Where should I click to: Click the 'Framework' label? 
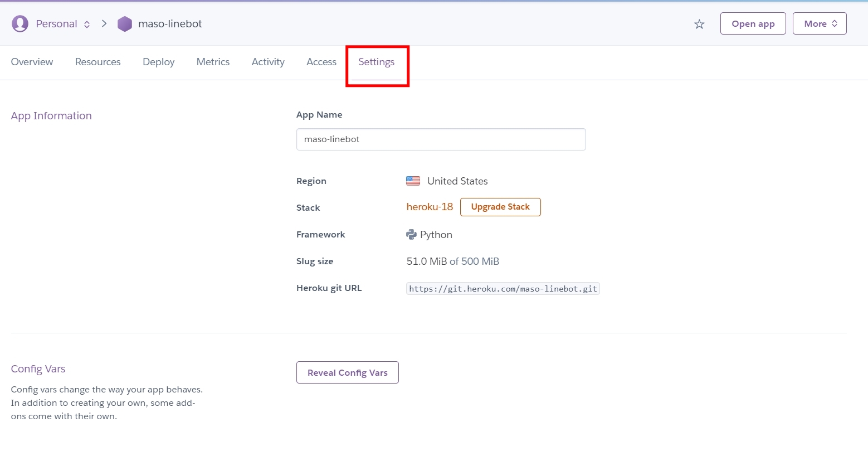click(321, 235)
